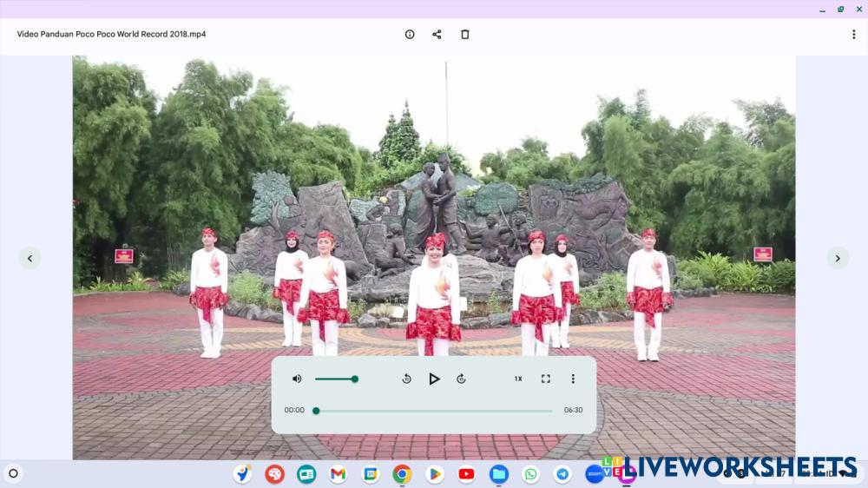Rewind the video 10 seconds
868x488 pixels.
[406, 379]
